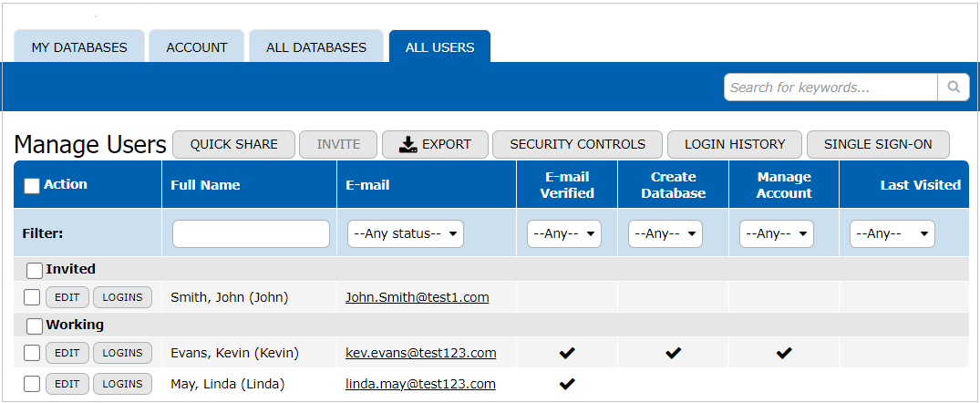Screen dimensions: 980x403
Task: Open Single Sign-On settings
Action: tap(878, 144)
